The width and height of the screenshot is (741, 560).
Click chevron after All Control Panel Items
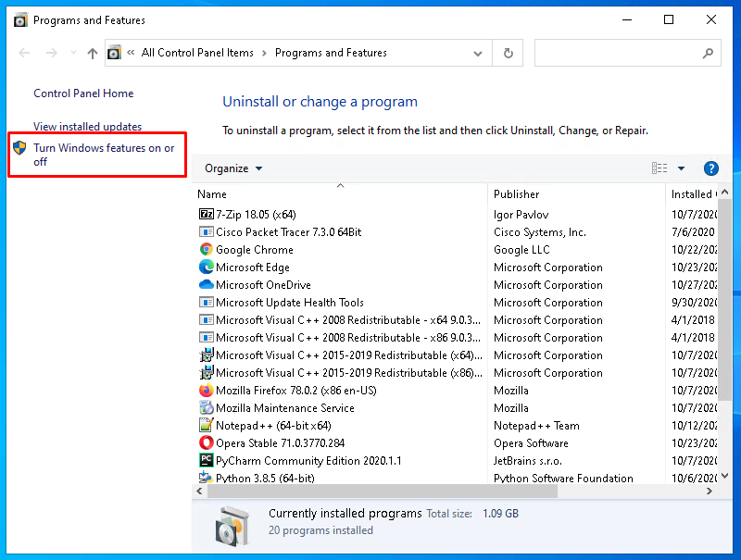point(264,53)
